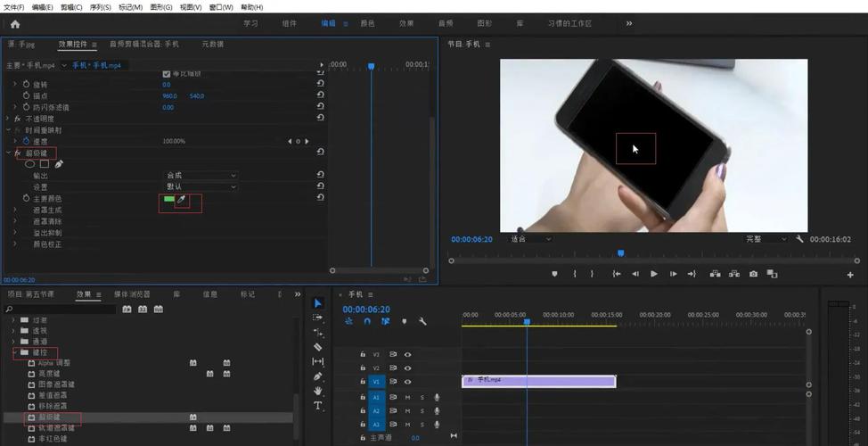
Task: Open the 序列(S) menu
Action: tap(100, 7)
